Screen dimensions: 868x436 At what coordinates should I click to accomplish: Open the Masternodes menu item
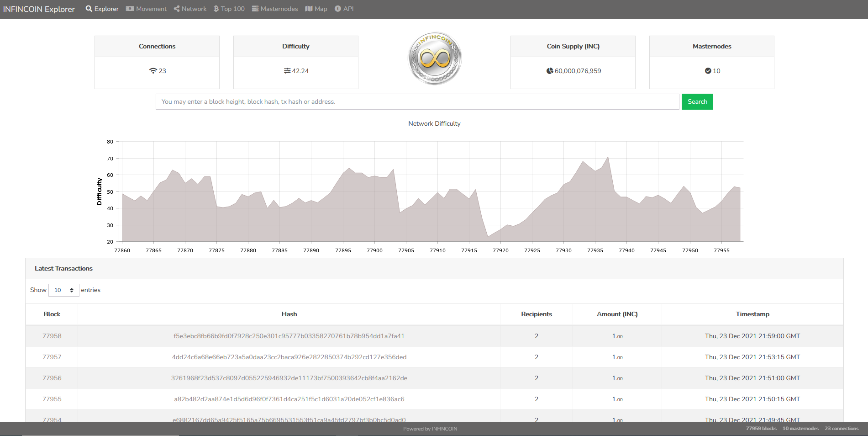pyautogui.click(x=275, y=9)
